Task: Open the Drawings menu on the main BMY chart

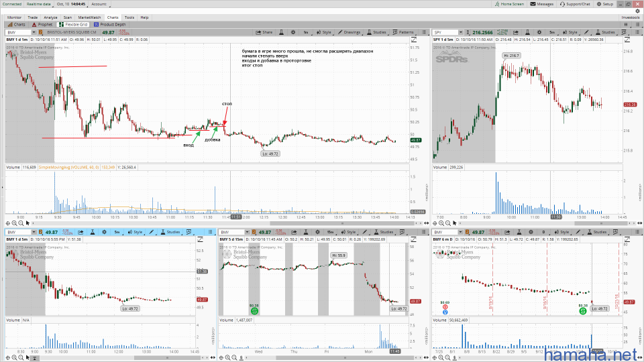Action: click(x=349, y=32)
